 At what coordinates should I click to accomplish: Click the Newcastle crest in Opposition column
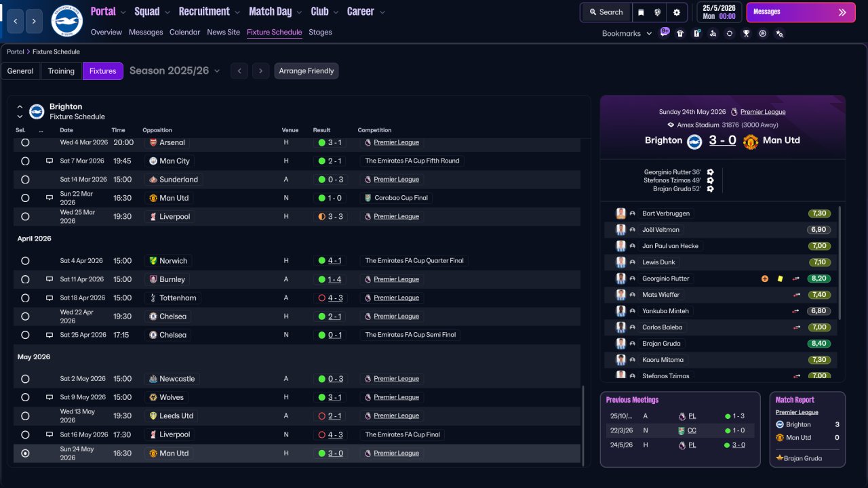pos(153,379)
